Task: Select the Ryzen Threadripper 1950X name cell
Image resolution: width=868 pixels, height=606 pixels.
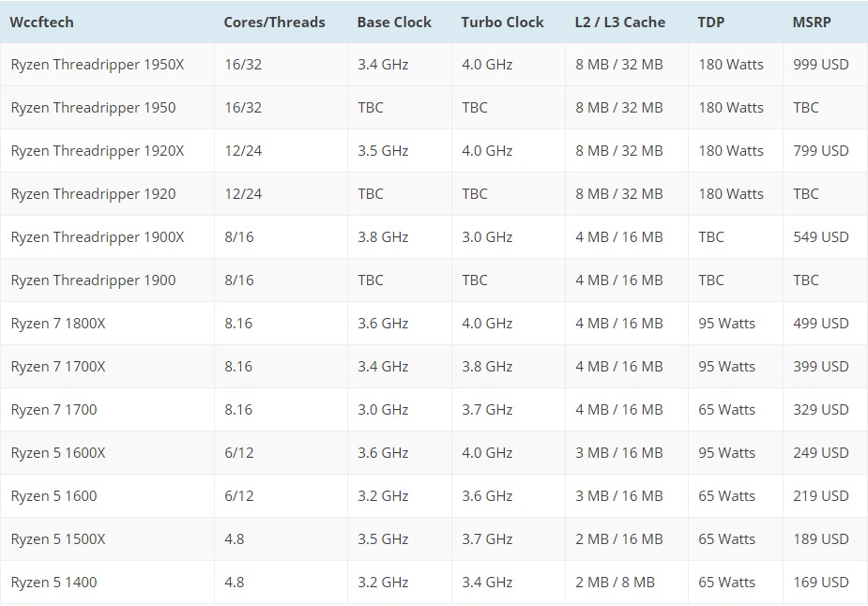Action: (x=98, y=65)
